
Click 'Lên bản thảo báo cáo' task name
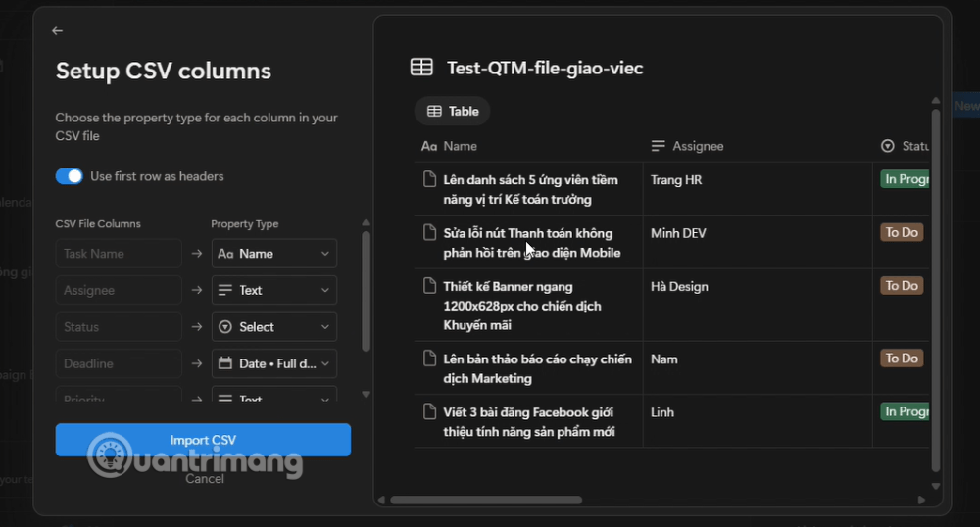click(x=537, y=368)
